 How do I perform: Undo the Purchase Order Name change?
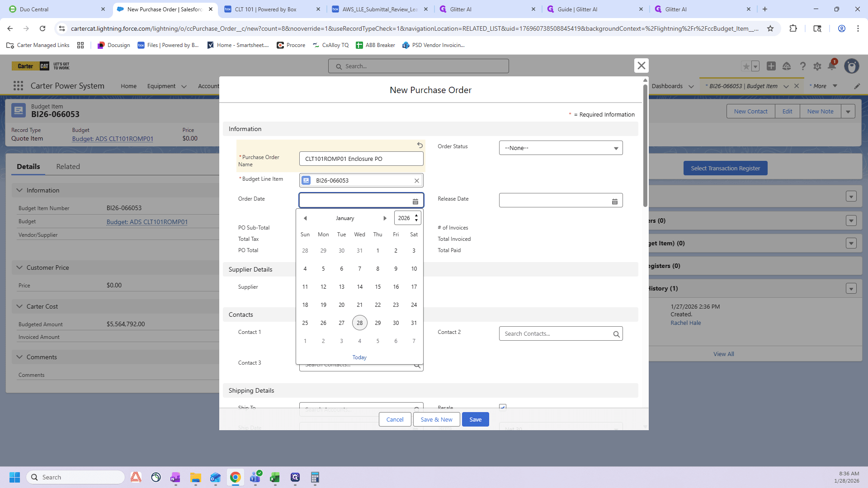[420, 145]
